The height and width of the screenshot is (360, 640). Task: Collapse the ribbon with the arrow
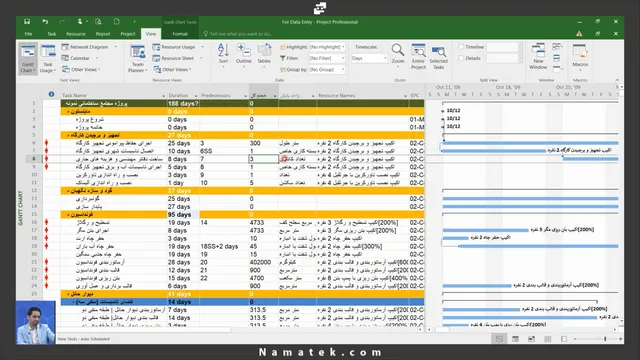617,80
